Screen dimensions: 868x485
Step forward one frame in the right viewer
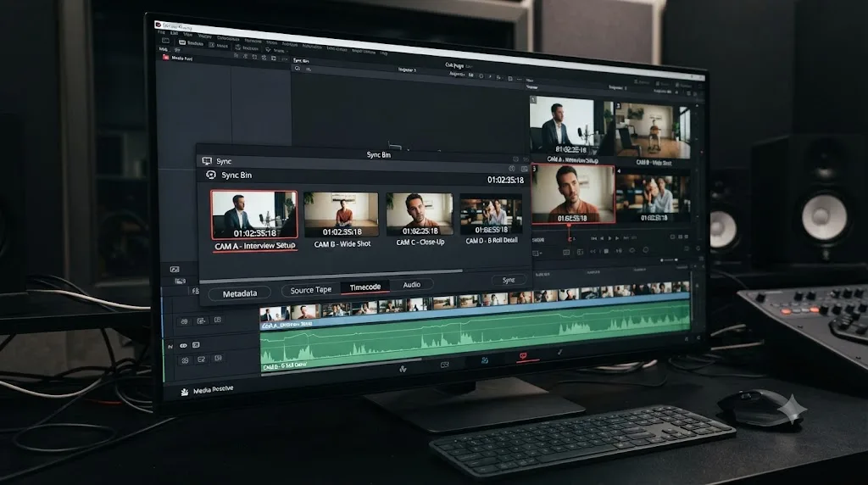coord(618,238)
